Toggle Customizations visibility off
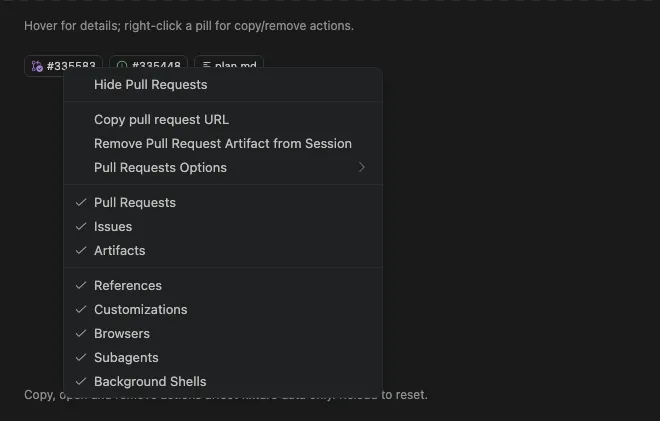660x421 pixels. coord(223,309)
